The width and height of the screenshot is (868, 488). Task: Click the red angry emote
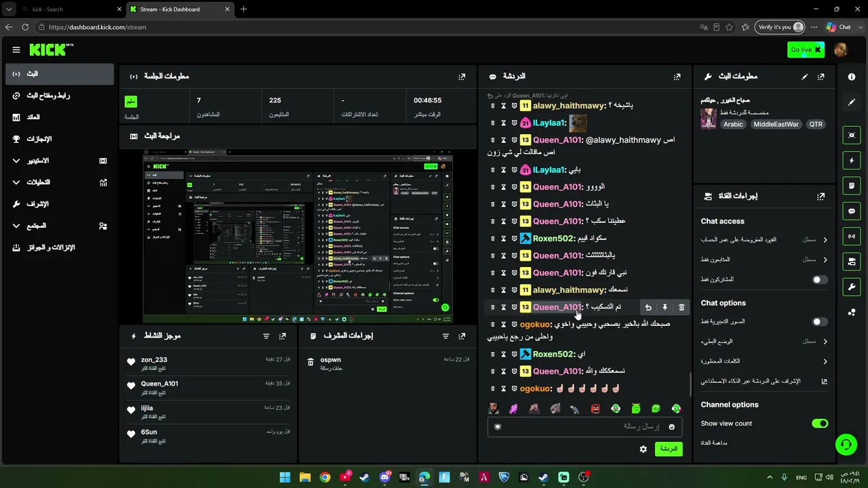595,409
